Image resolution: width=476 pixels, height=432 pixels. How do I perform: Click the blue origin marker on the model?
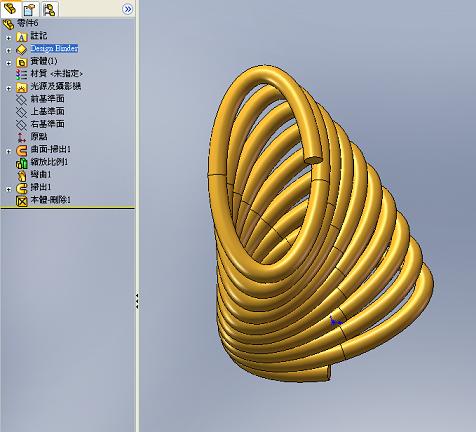[335, 321]
